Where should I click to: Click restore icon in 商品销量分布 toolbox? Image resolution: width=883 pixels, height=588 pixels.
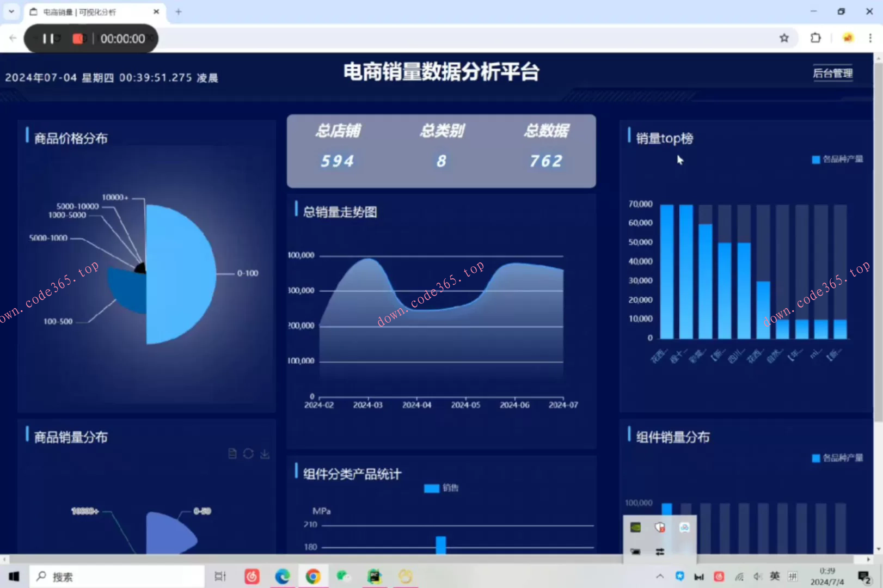pyautogui.click(x=248, y=454)
